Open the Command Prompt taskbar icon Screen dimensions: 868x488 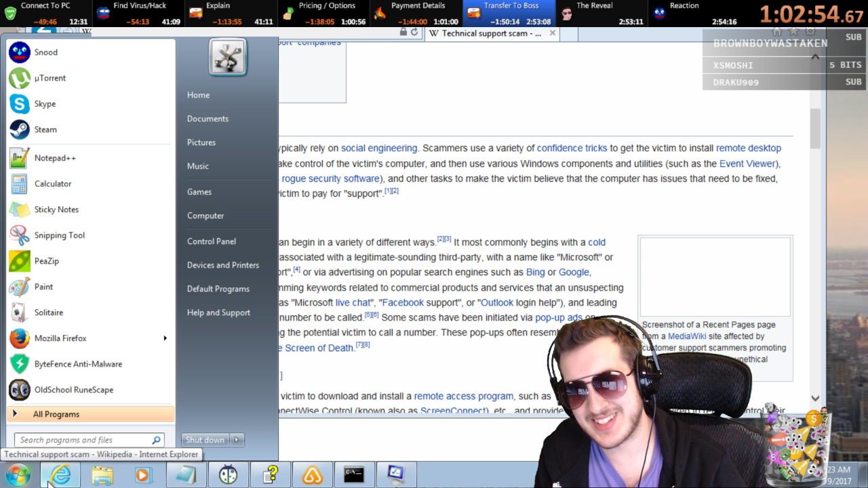point(354,474)
